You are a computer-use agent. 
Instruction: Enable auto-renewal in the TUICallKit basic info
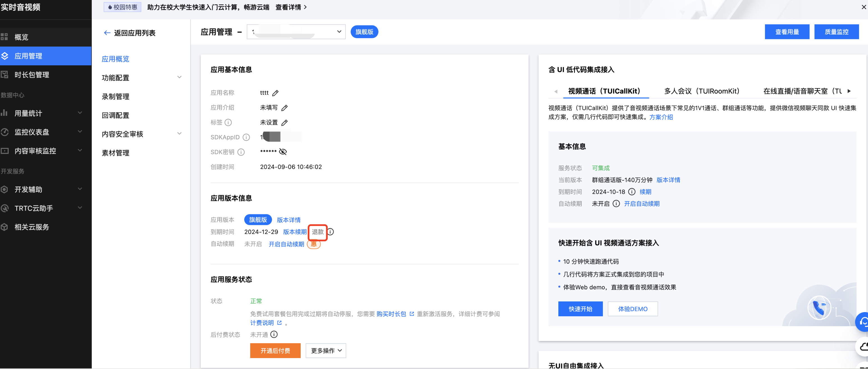pyautogui.click(x=641, y=204)
